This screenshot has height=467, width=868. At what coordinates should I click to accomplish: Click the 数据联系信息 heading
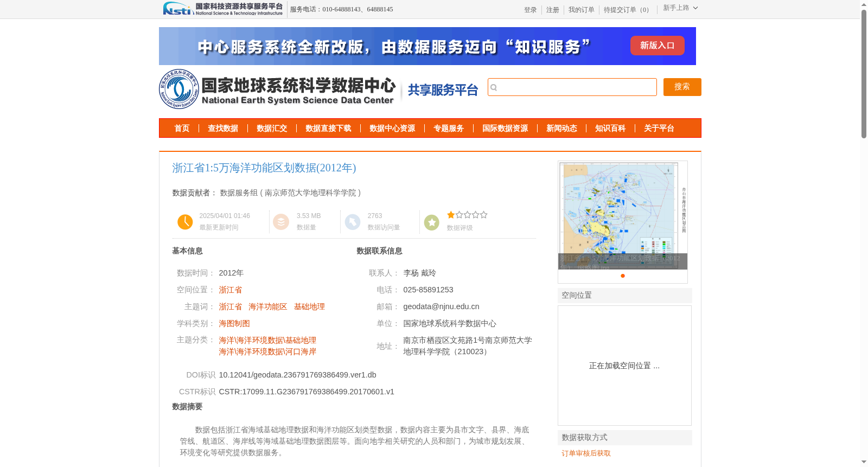379,251
